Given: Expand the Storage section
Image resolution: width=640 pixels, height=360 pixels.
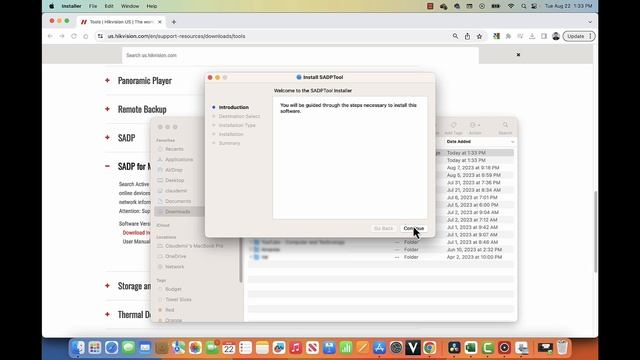Looking at the screenshot, I should (x=107, y=286).
